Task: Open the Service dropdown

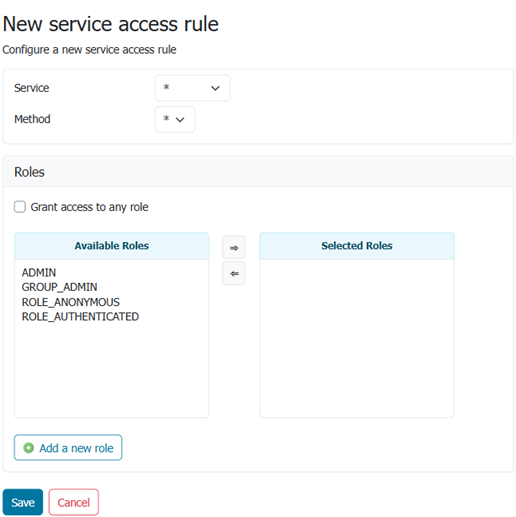Action: click(x=193, y=88)
